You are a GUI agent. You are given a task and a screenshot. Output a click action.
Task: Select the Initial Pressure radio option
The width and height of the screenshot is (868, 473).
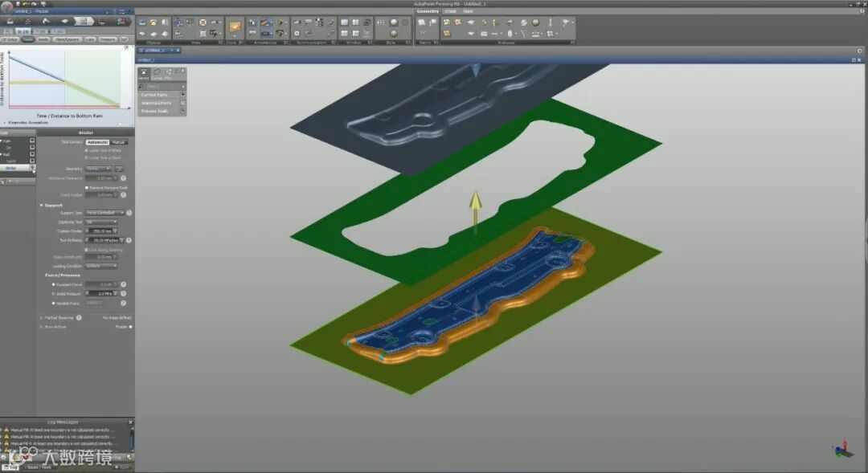coord(53,294)
